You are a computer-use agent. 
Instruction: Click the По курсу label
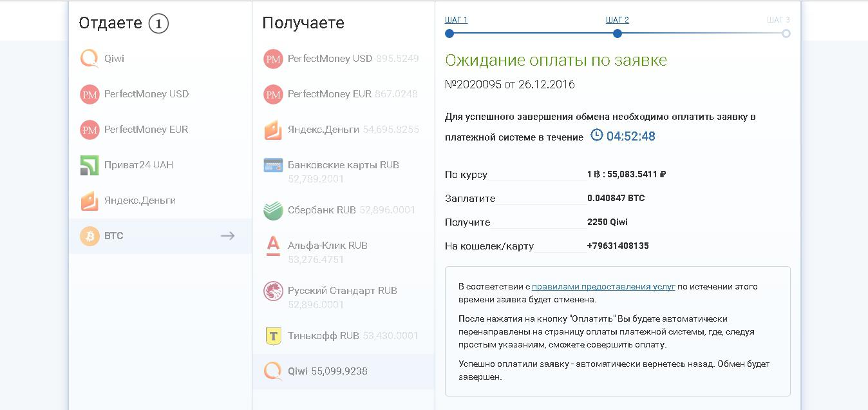pyautogui.click(x=466, y=175)
